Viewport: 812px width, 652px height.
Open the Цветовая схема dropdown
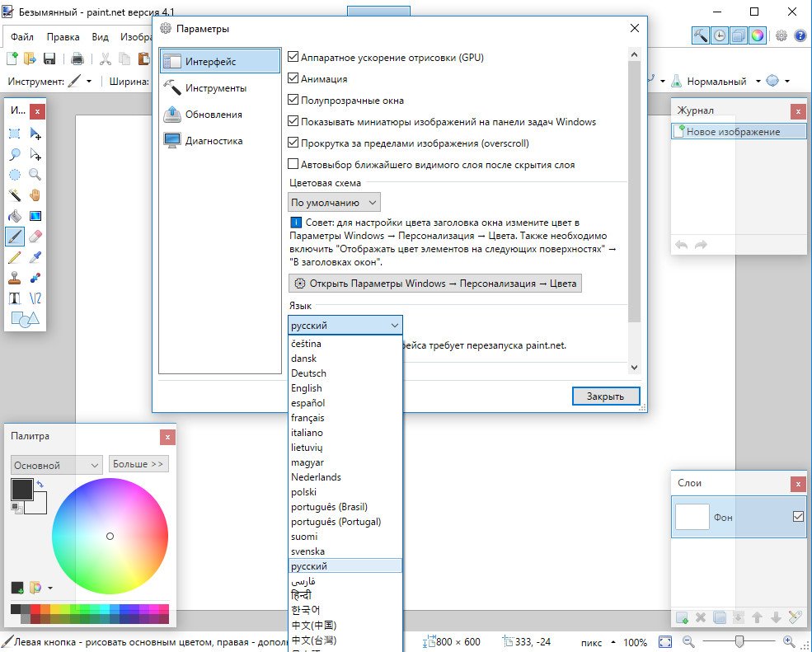click(335, 202)
